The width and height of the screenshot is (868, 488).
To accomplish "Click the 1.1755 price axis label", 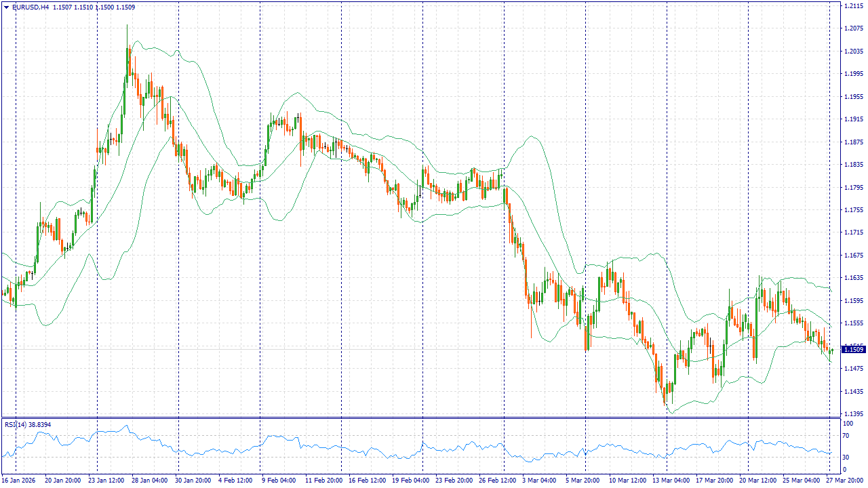I will pos(853,210).
